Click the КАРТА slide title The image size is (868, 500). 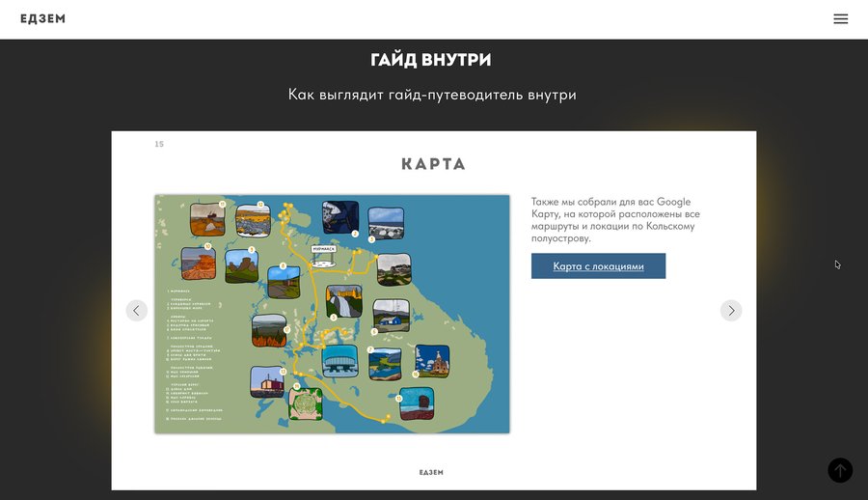[433, 164]
